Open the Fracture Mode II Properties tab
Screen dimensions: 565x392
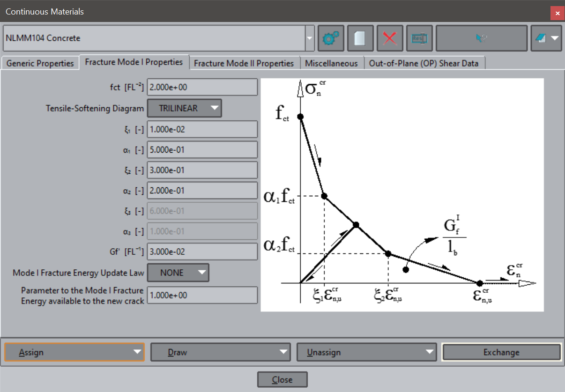pos(244,63)
